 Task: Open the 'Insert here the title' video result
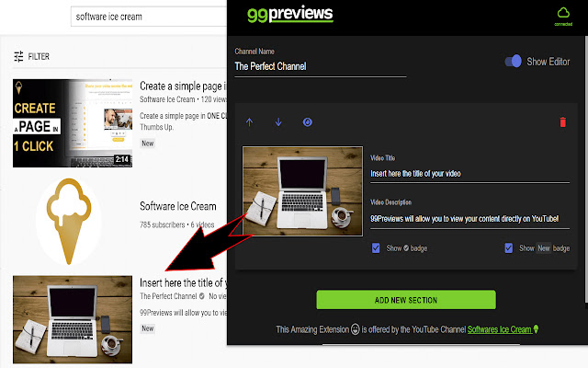[x=183, y=282]
